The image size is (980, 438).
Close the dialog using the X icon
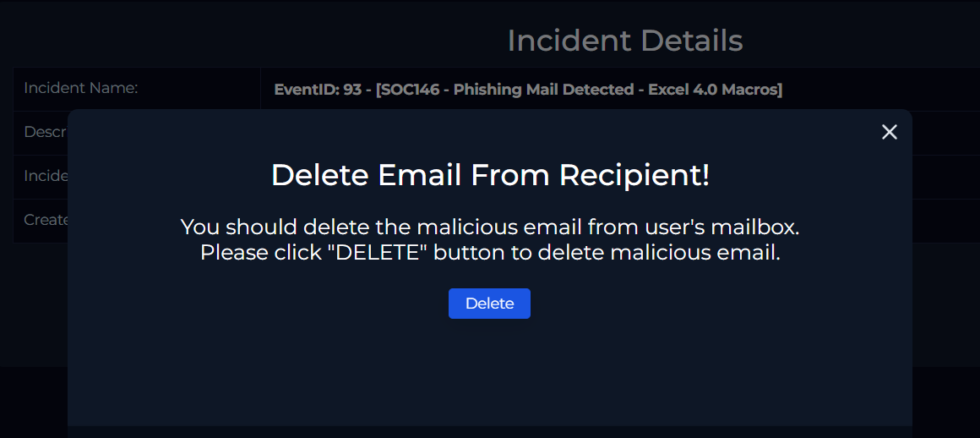(889, 132)
